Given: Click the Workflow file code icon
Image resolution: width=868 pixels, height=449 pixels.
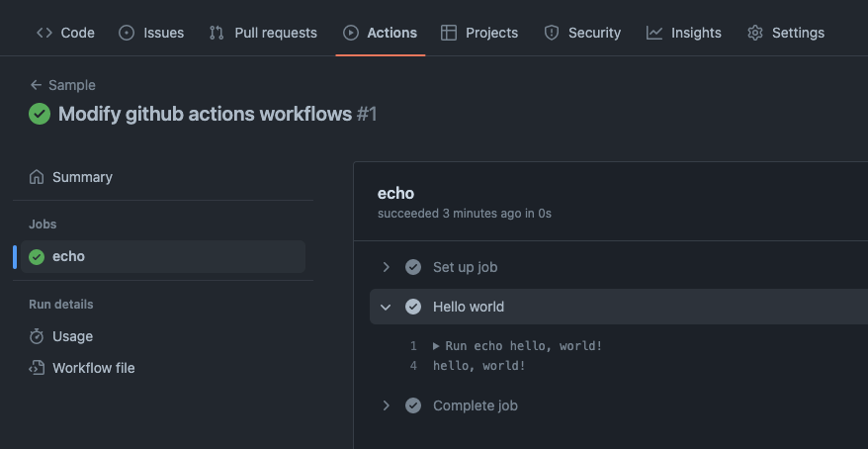Looking at the screenshot, I should pyautogui.click(x=37, y=368).
